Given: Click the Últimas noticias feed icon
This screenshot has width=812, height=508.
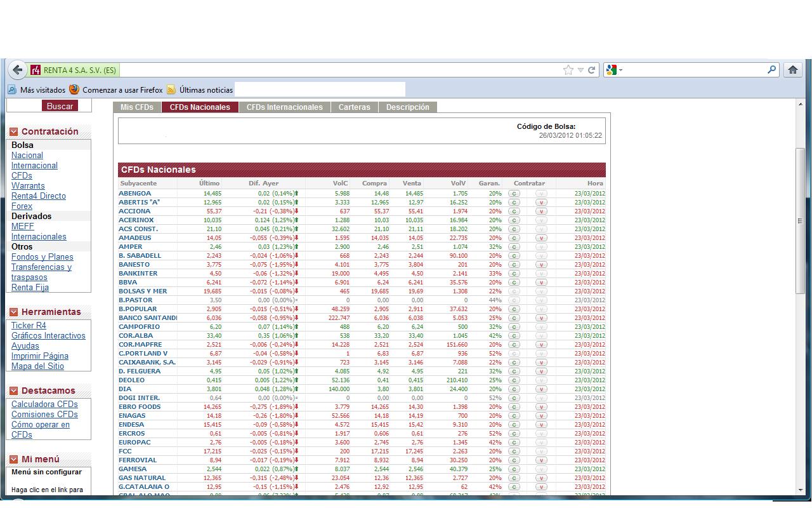Looking at the screenshot, I should pos(171,90).
